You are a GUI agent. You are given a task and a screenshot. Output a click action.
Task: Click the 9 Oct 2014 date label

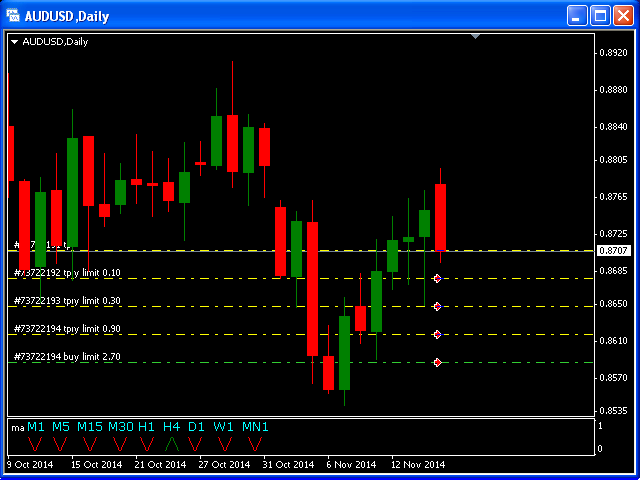click(x=30, y=464)
